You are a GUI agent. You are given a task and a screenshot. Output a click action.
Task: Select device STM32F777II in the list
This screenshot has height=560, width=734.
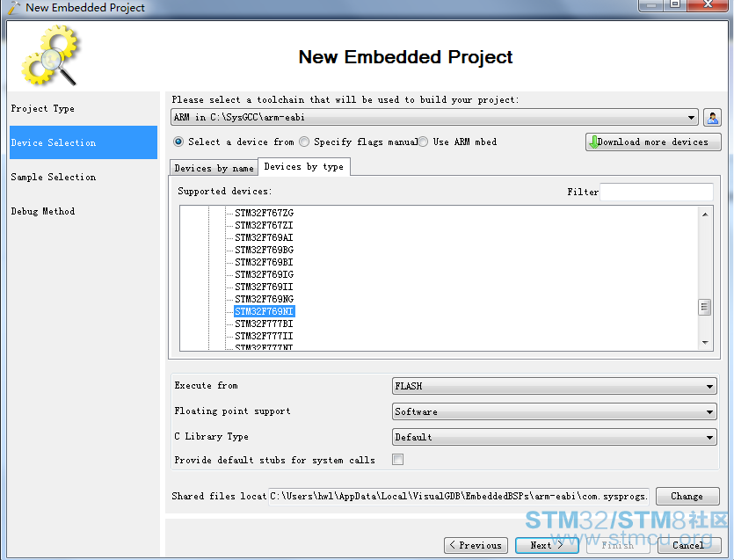click(264, 336)
